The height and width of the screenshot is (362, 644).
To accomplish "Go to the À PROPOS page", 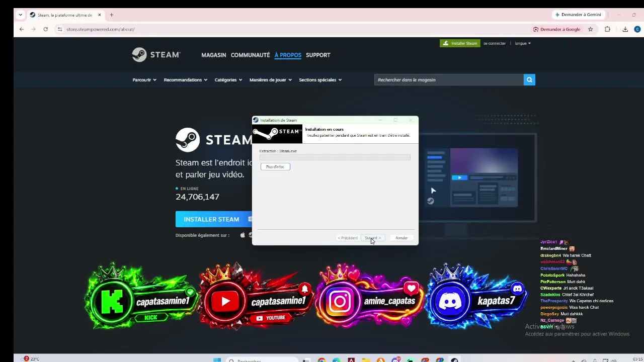I will tap(288, 55).
